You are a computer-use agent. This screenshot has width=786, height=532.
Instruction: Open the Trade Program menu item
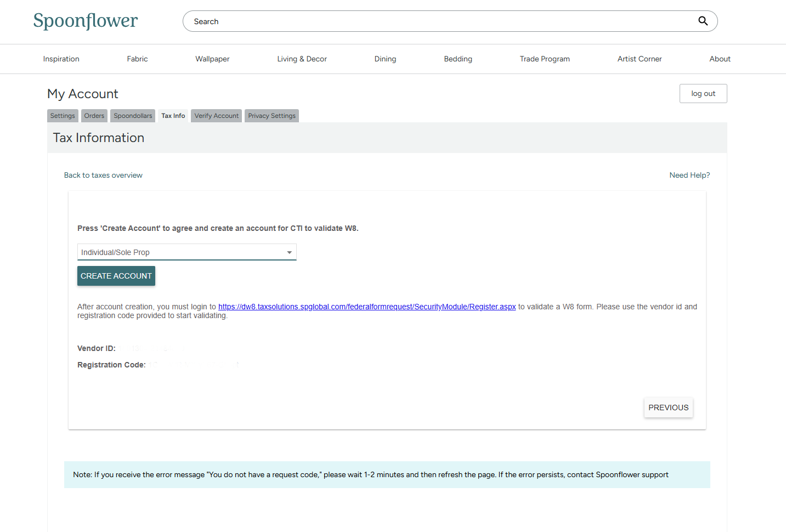pos(545,59)
